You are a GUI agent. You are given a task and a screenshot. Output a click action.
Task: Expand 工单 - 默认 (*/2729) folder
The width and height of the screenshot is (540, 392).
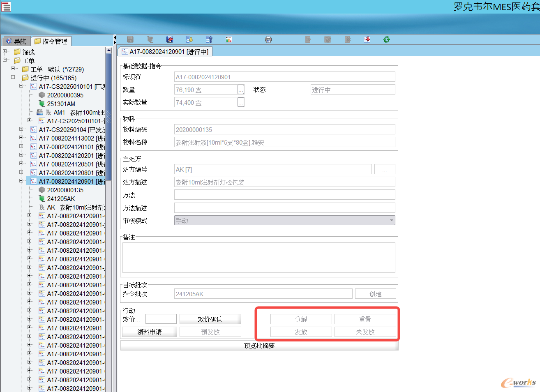(13, 69)
